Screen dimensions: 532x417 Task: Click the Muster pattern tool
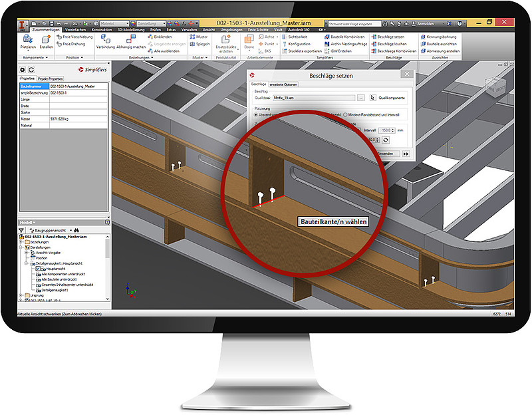point(199,37)
